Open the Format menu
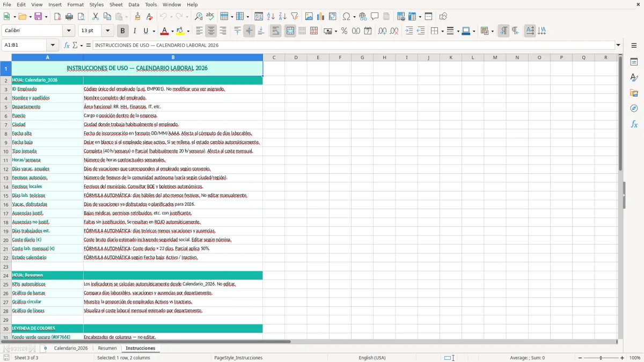 pos(76,4)
